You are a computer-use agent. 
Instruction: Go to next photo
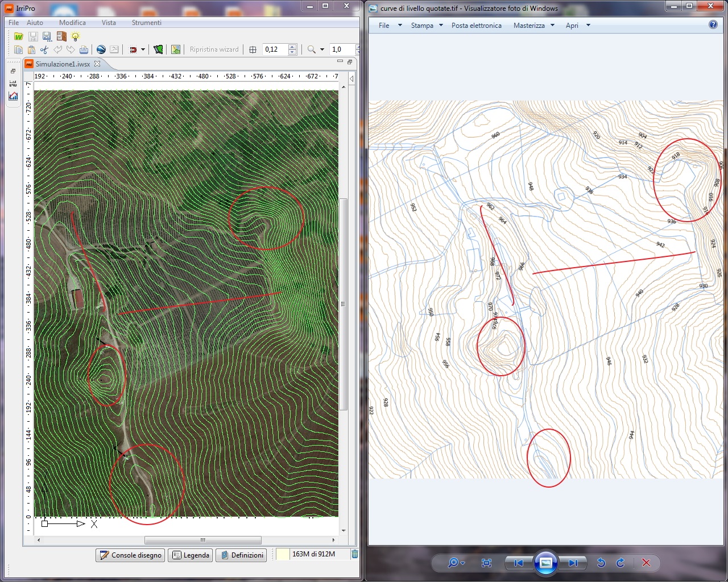tap(573, 563)
